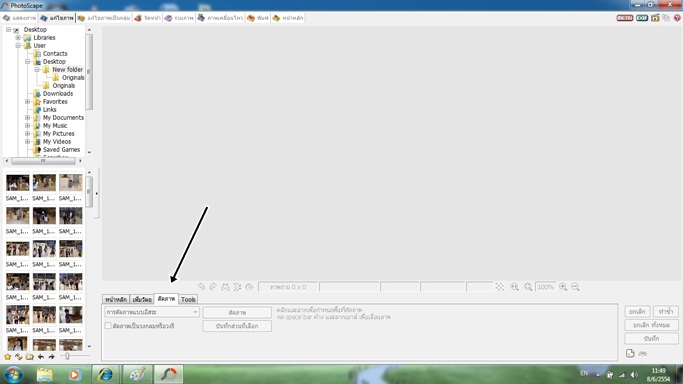This screenshot has height=384, width=683.
Task: Enable the crop round image checkbox
Action: click(108, 325)
